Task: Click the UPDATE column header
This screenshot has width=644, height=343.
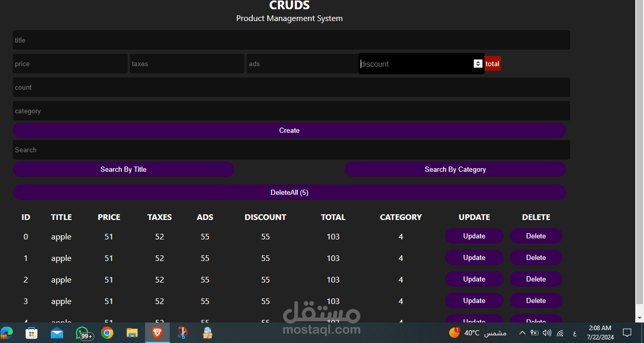Action: click(x=474, y=217)
